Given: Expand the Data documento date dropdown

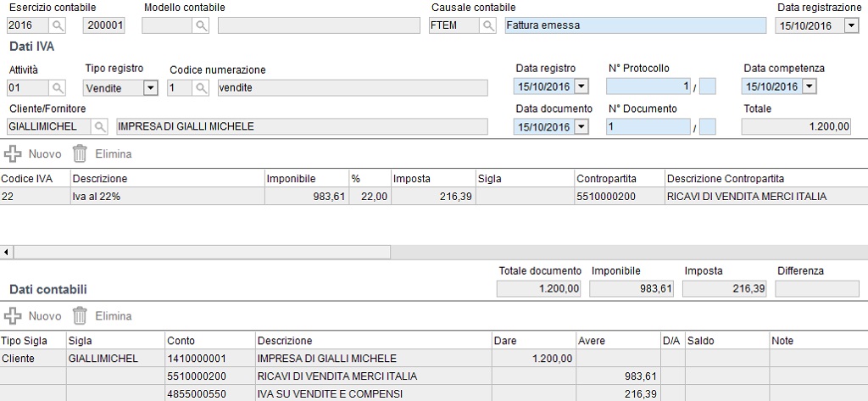Looking at the screenshot, I should tap(581, 127).
